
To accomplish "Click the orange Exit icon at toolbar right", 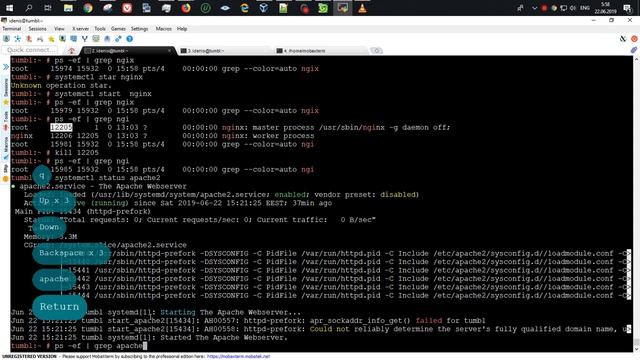I will pyautogui.click(x=634, y=39).
